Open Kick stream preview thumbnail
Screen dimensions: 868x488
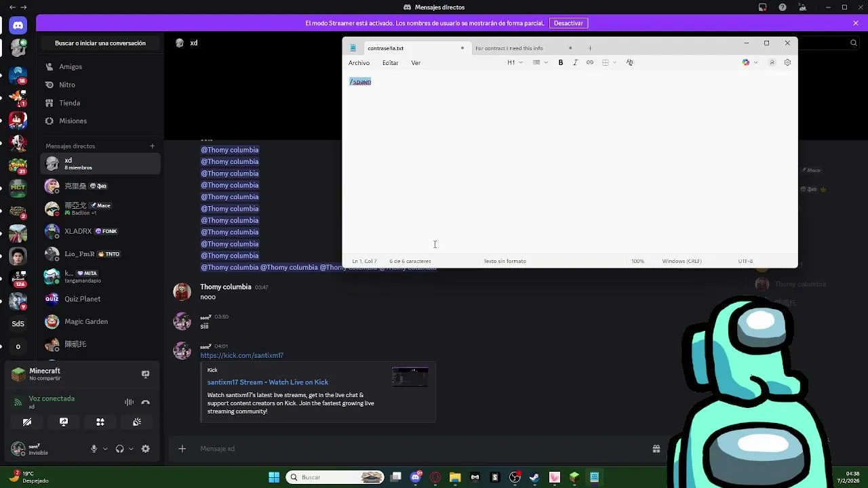[x=410, y=377]
